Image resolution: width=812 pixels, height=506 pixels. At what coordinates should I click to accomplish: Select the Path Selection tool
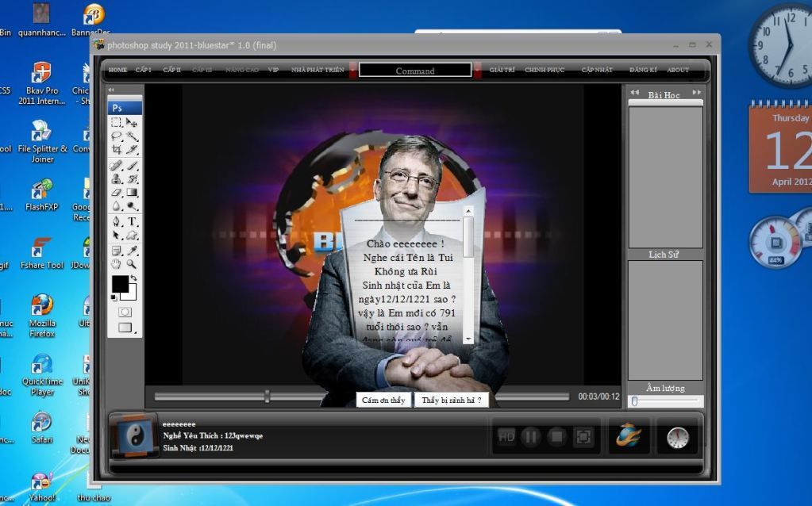(x=117, y=236)
